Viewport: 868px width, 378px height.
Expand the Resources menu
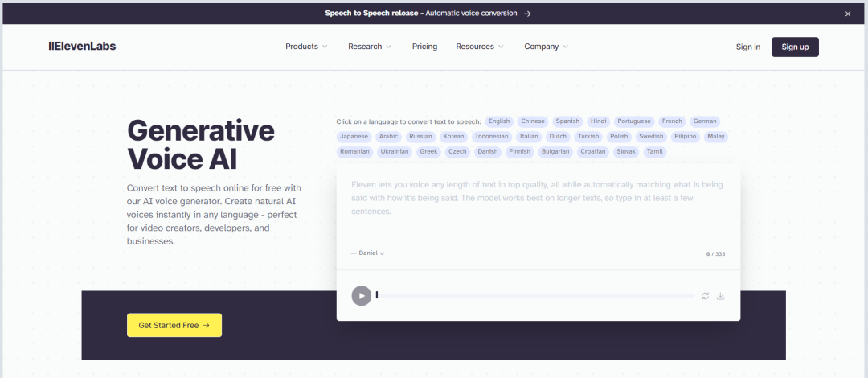[479, 47]
